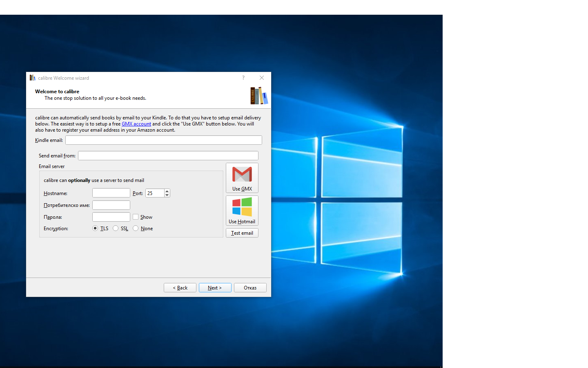Viewport: 588px width, 368px height.
Task: Go to the Next wizard page
Action: (215, 288)
